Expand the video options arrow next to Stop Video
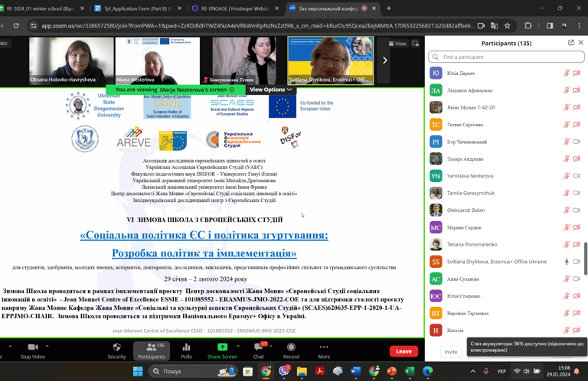Viewport: 588px width, 381px height. 47,346
